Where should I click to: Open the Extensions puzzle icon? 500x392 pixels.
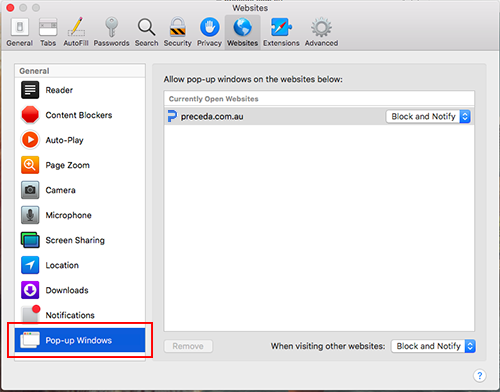coord(281,27)
